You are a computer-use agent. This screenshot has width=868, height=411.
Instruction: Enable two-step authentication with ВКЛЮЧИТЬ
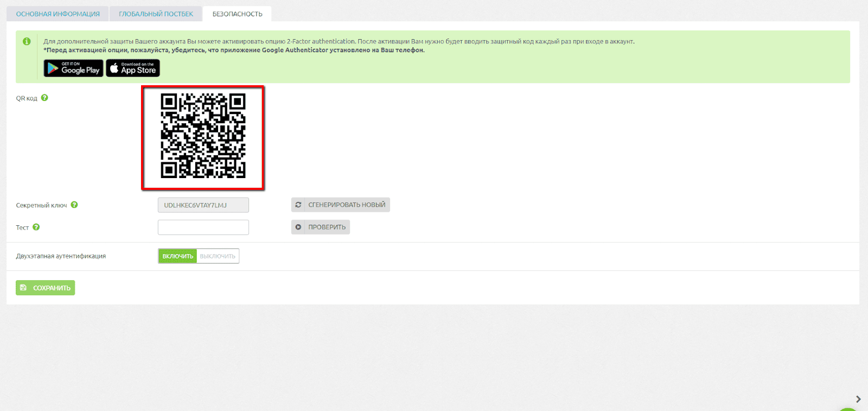pos(177,256)
